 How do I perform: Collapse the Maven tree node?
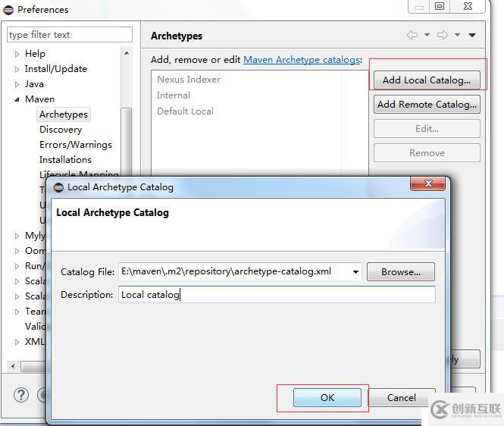click(x=17, y=99)
